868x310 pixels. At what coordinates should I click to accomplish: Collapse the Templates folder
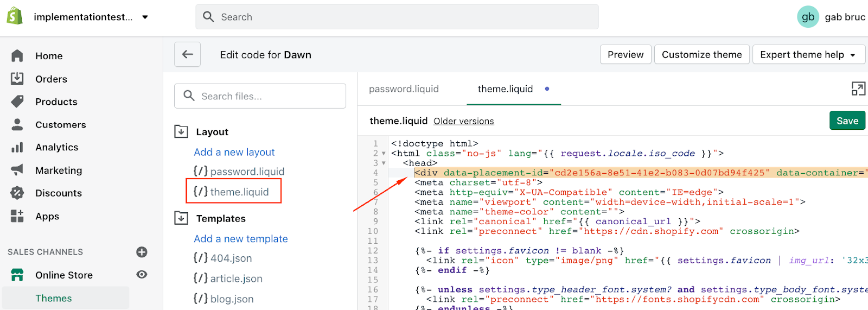click(181, 218)
